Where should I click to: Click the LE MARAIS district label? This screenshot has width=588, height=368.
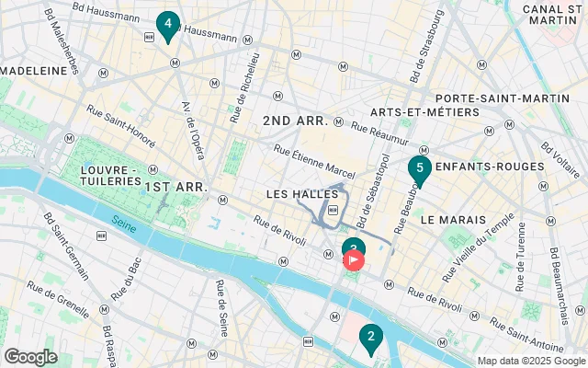click(453, 220)
